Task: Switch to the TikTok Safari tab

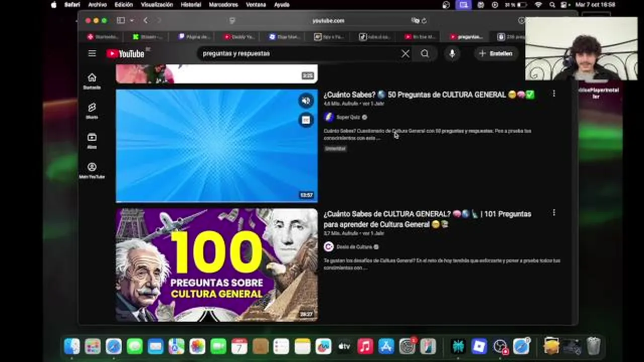Action: [375, 37]
